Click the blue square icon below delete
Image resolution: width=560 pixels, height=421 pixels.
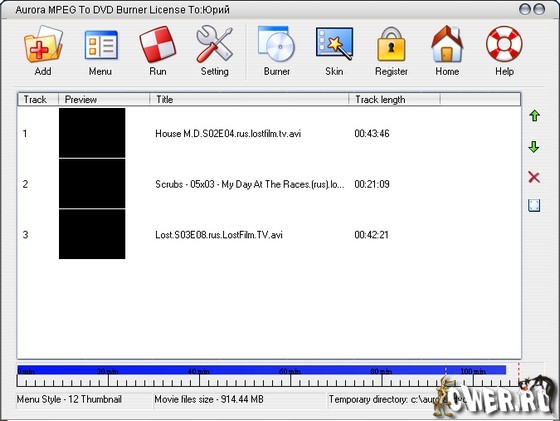pos(534,206)
